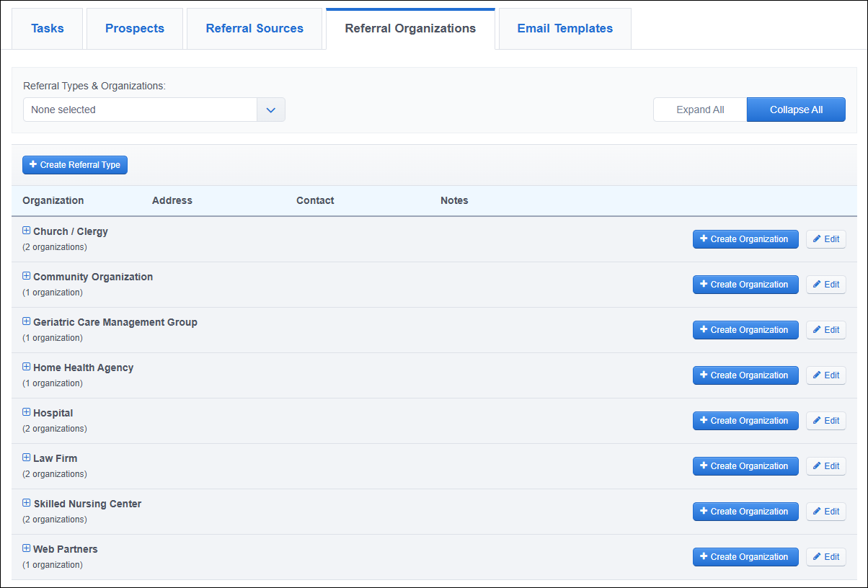Click the organization count under Web Partners
868x588 pixels.
point(53,565)
